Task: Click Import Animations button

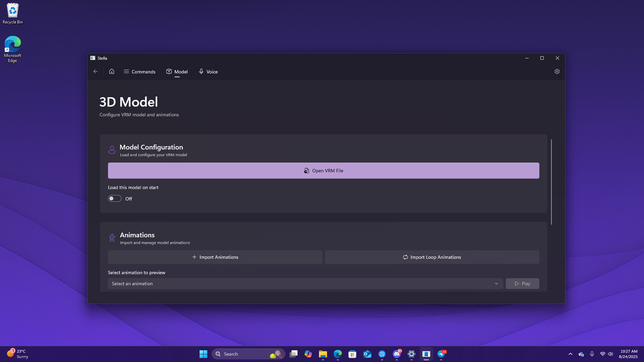Action: point(215,257)
